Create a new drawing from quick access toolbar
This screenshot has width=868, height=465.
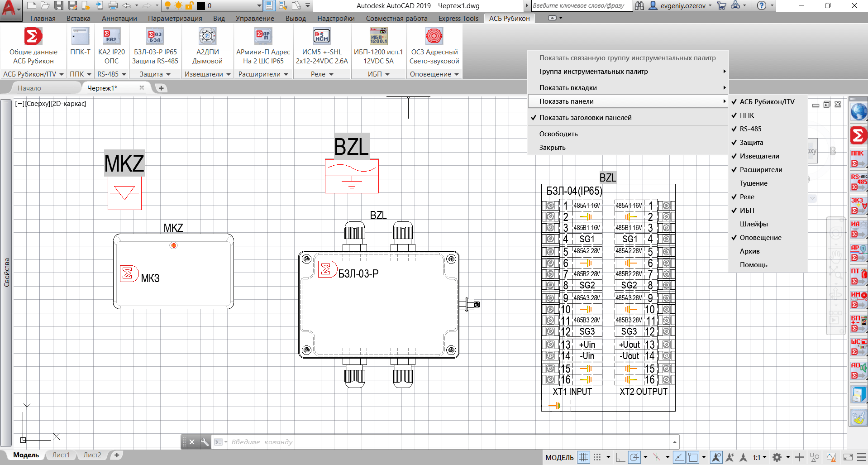(31, 5)
